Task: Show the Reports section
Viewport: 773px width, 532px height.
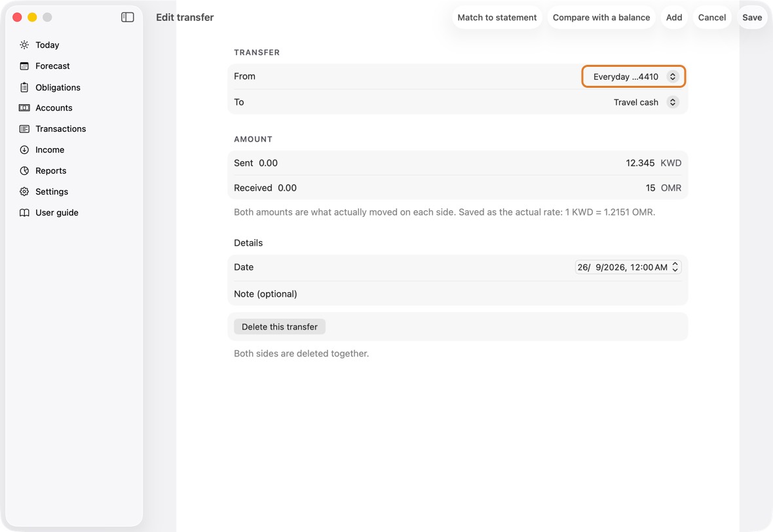Action: click(51, 170)
